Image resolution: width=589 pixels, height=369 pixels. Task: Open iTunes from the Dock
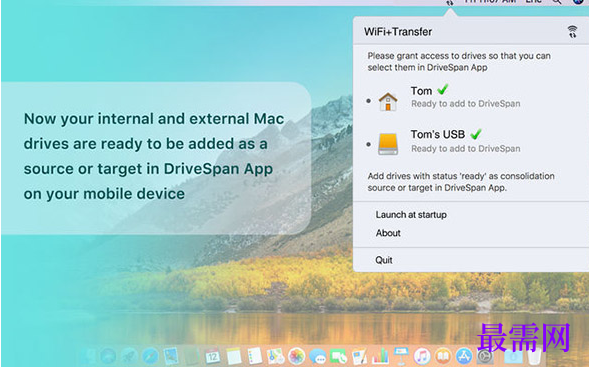click(x=422, y=356)
